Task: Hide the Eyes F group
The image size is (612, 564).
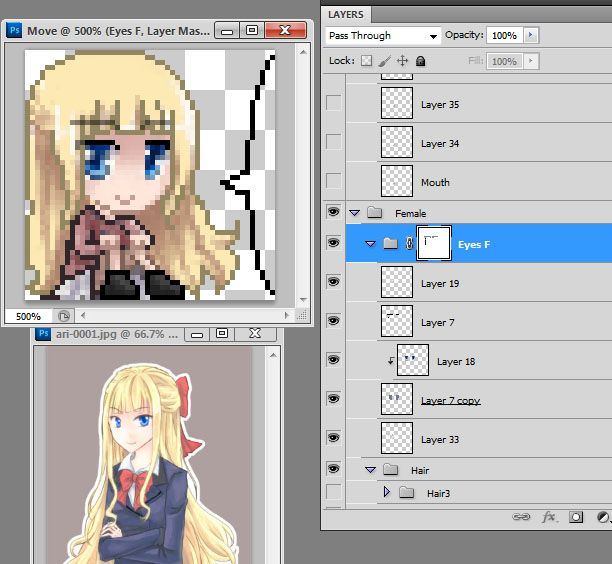Action: (x=333, y=243)
